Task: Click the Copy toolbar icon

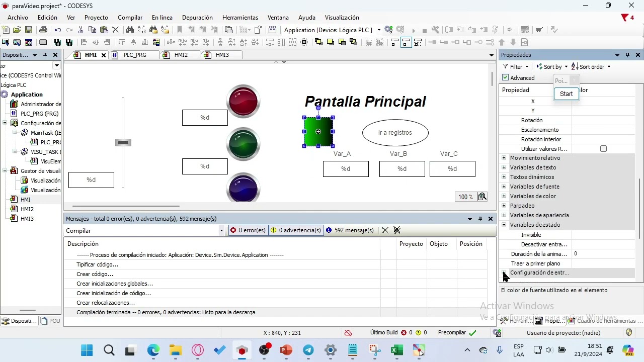Action: click(92, 30)
